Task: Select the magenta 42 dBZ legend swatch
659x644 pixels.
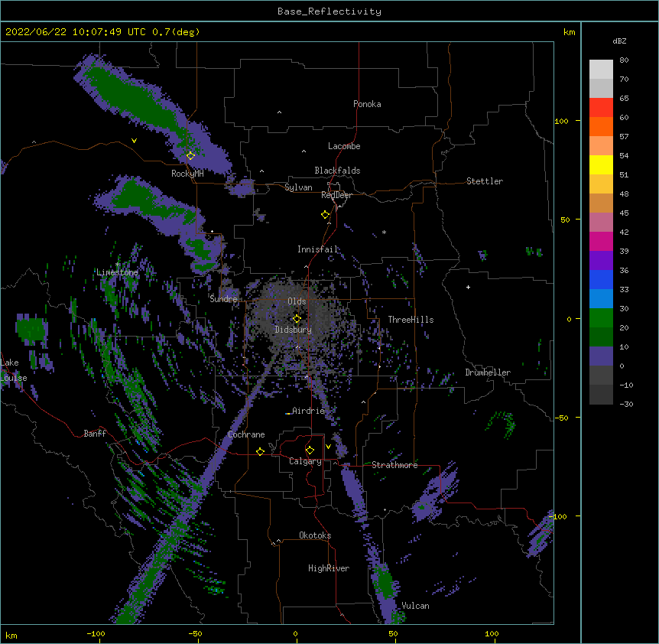Action: 601,241
